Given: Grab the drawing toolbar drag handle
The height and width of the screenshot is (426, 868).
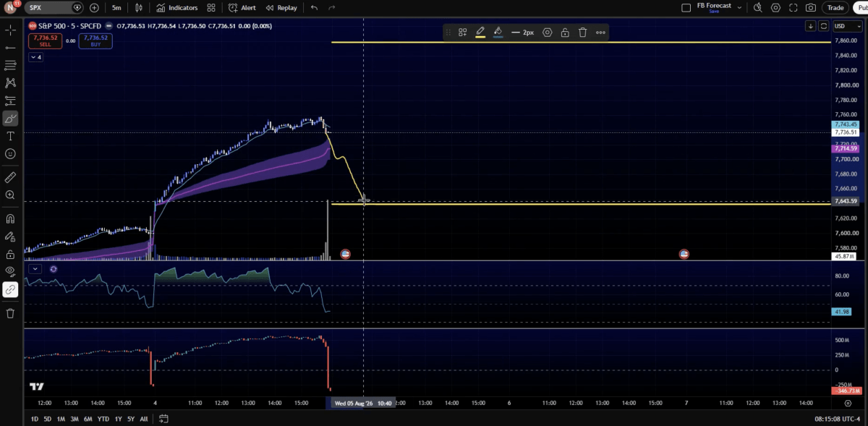Looking at the screenshot, I should [x=448, y=32].
